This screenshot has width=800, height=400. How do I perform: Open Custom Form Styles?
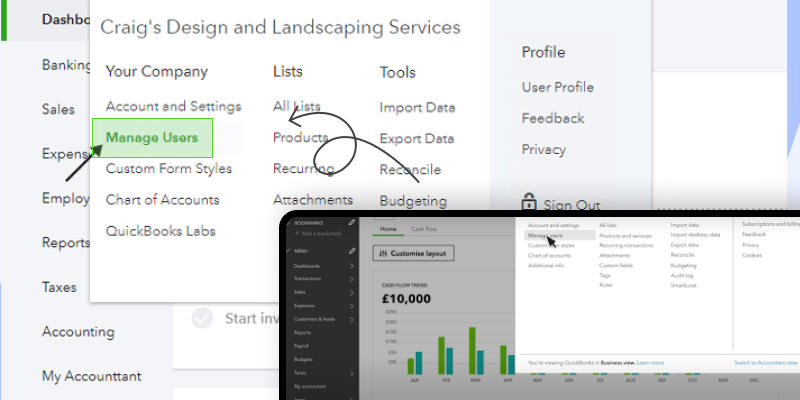click(x=169, y=169)
